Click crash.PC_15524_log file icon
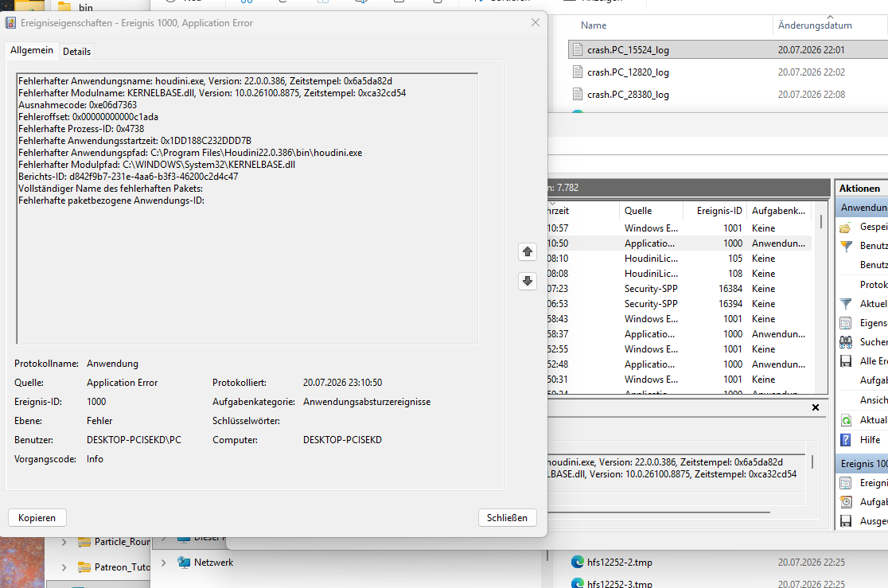Viewport: 888px width, 588px height. [577, 50]
